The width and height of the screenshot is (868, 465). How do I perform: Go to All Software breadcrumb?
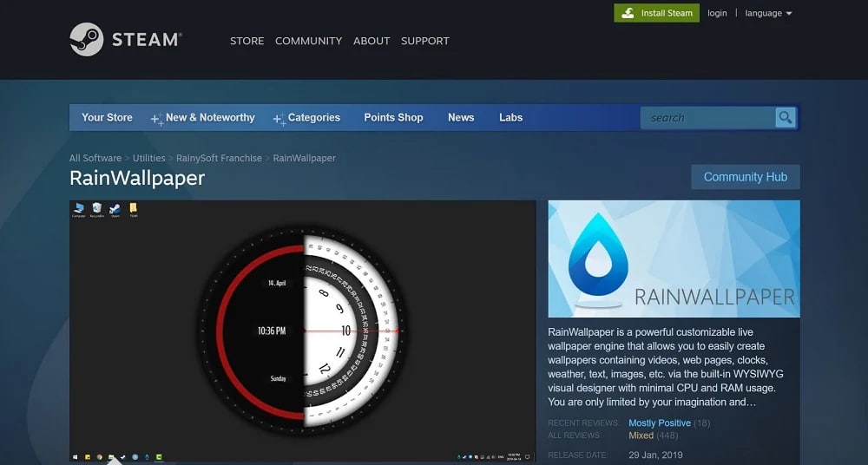(x=95, y=158)
